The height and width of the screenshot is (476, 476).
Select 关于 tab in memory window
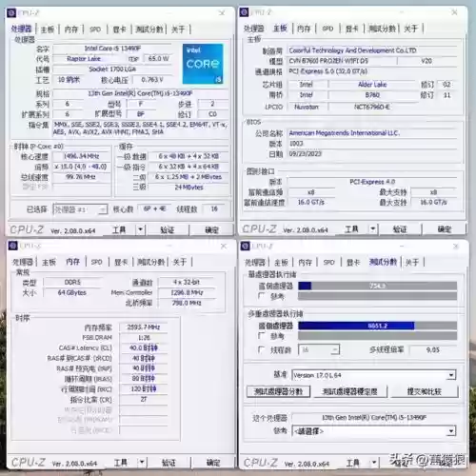coord(180,262)
